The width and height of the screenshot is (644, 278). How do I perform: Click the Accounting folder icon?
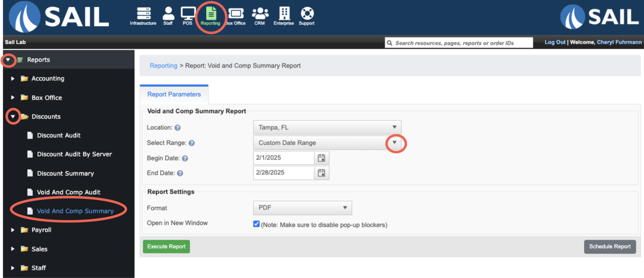[25, 79]
